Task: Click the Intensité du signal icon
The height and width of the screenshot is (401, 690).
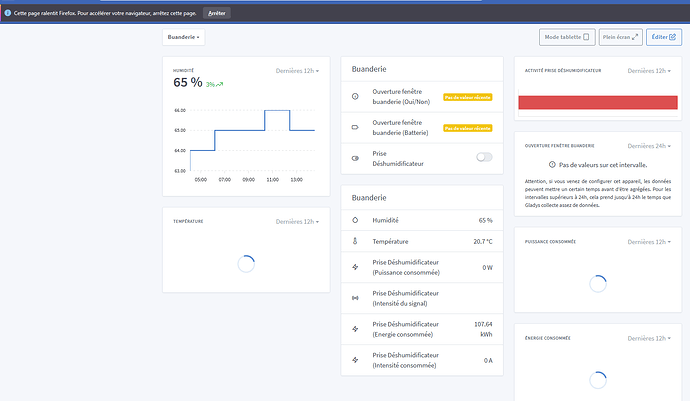Action: pos(355,297)
